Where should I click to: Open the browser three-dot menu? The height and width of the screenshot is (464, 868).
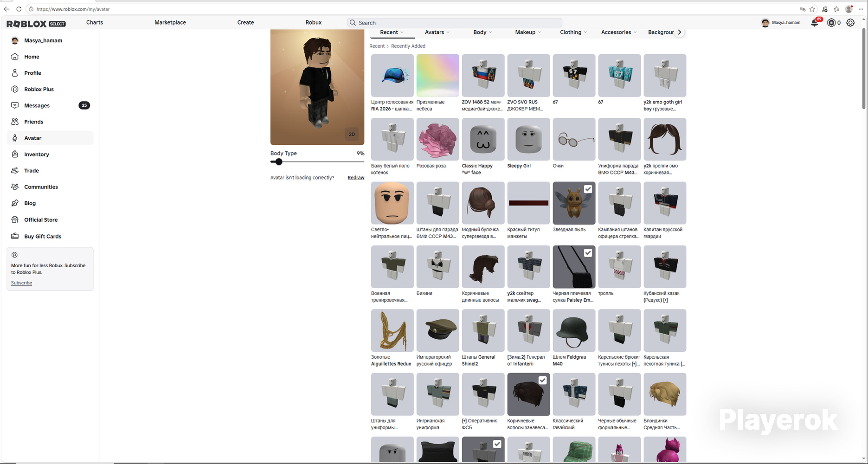tap(861, 9)
